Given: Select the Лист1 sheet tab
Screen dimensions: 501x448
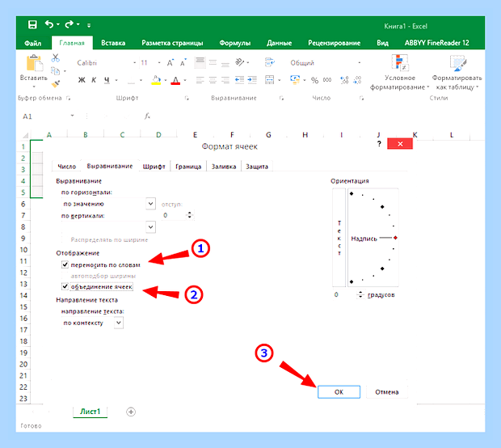Looking at the screenshot, I should click(x=91, y=412).
